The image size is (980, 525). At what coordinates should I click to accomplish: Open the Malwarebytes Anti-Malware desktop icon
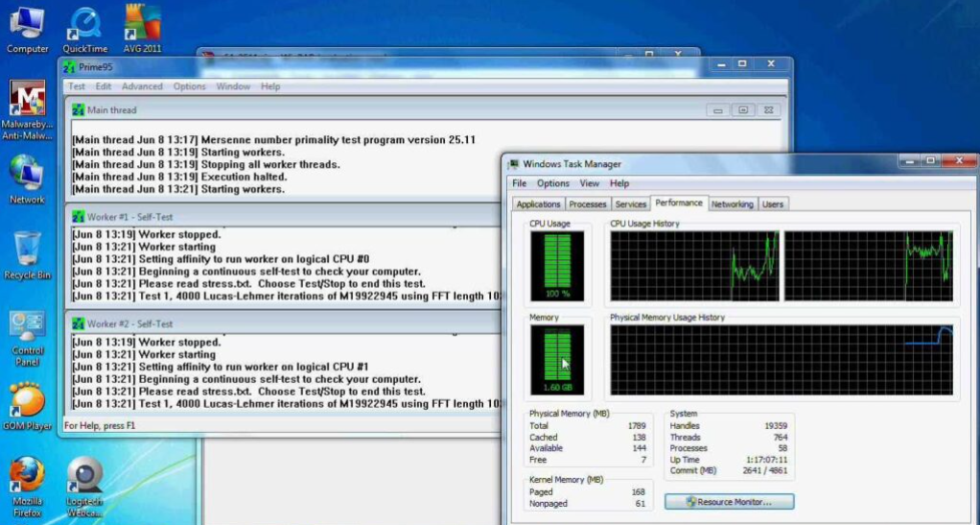(x=27, y=110)
